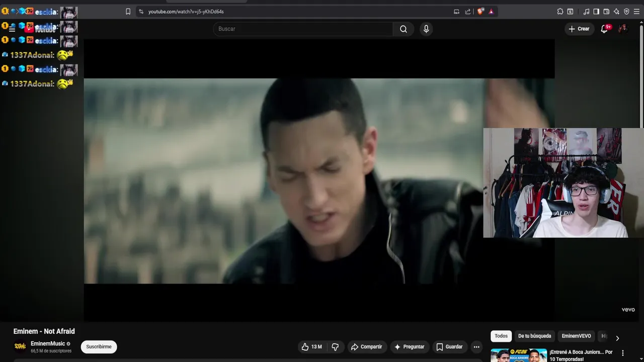Select the EminemVEVO filter chip

577,336
